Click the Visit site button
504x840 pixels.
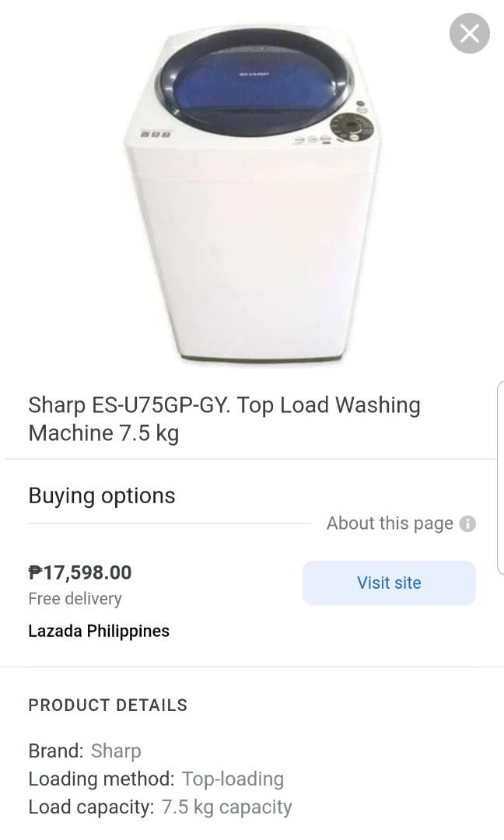tap(388, 583)
